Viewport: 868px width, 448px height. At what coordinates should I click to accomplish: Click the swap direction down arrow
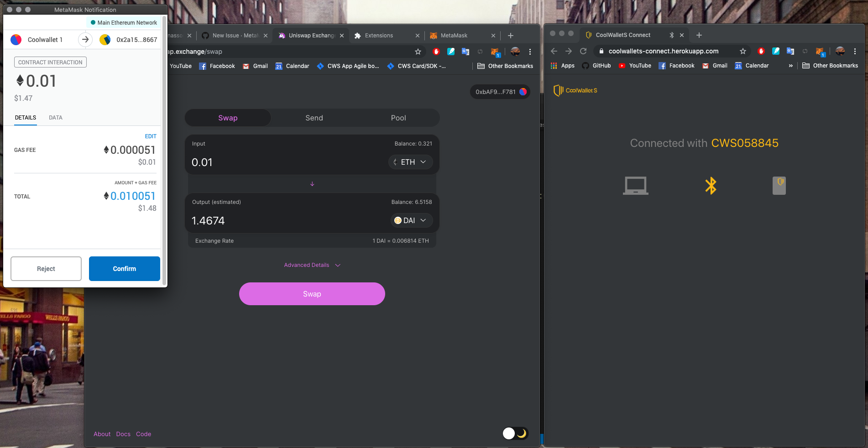[312, 184]
